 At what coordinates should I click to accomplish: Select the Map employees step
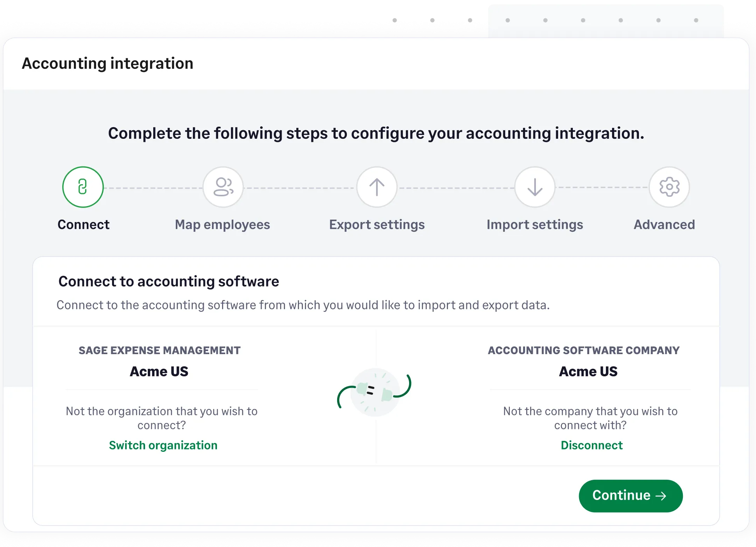pos(222,224)
